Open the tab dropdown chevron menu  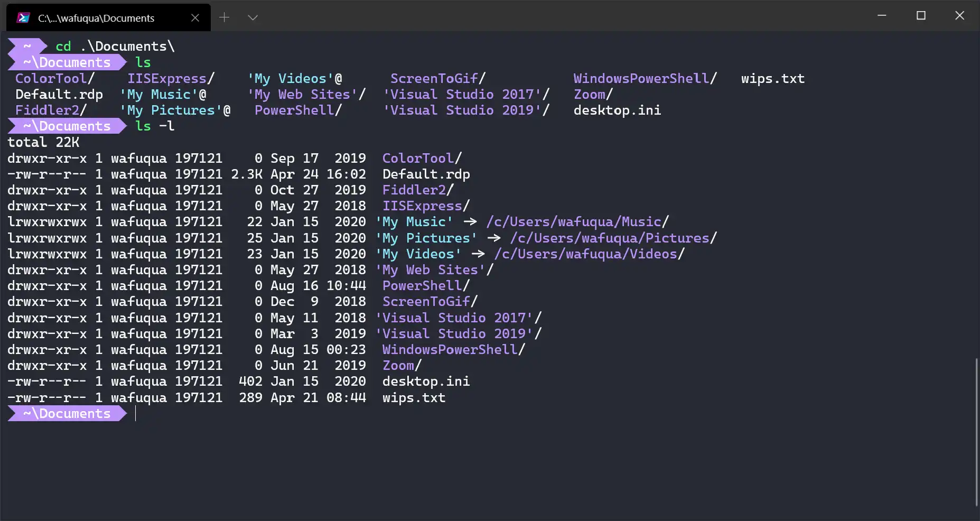tap(253, 17)
